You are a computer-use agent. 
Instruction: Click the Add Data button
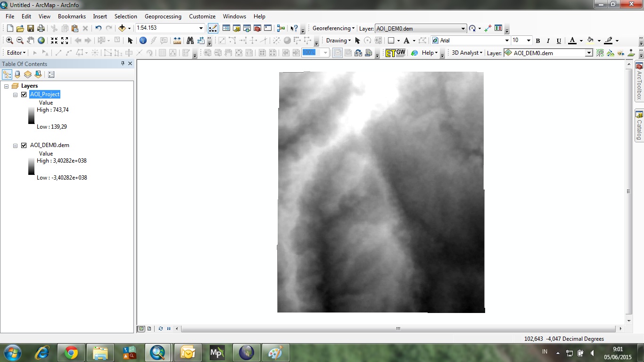click(122, 28)
